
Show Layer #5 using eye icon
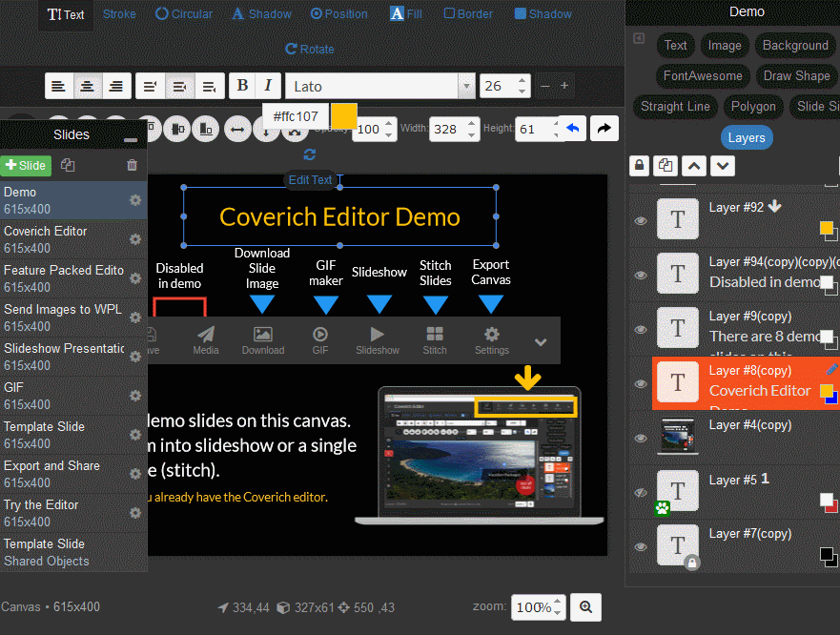(641, 493)
